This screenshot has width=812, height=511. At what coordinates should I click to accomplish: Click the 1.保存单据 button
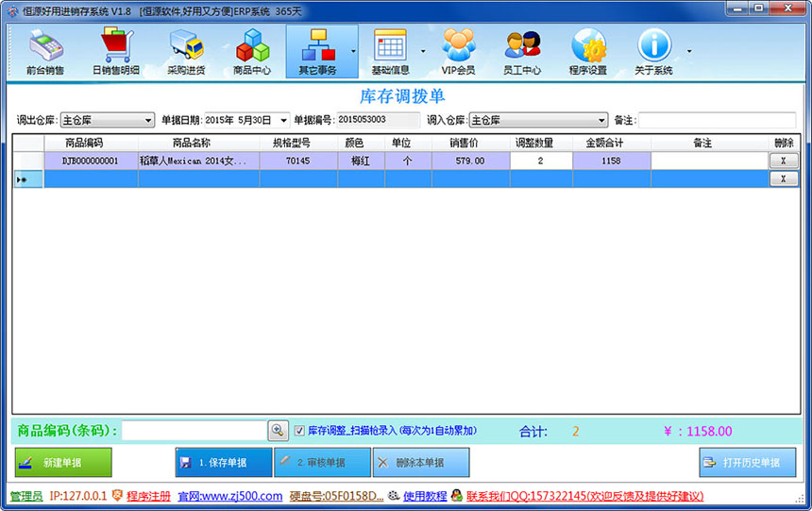point(223,463)
